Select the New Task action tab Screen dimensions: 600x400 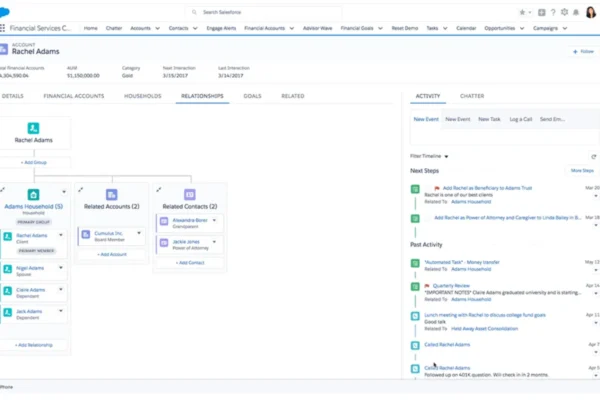tap(489, 119)
